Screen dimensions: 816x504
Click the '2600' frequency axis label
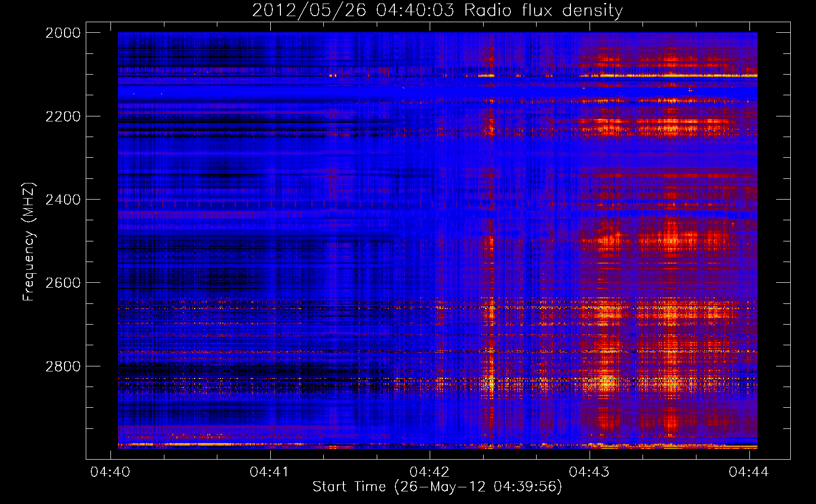click(x=63, y=283)
